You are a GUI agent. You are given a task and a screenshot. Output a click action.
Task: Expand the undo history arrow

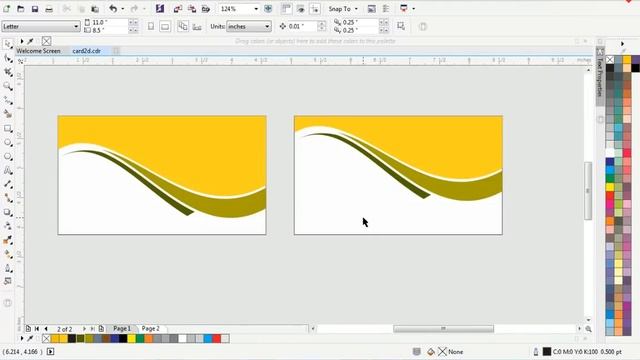[x=122, y=9]
